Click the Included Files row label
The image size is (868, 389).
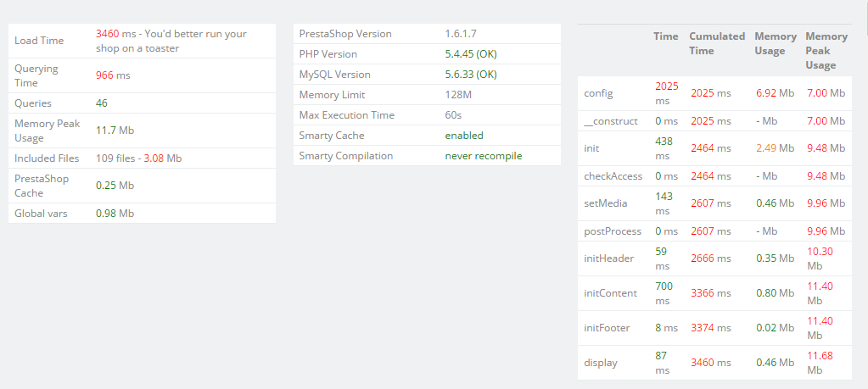tap(47, 158)
